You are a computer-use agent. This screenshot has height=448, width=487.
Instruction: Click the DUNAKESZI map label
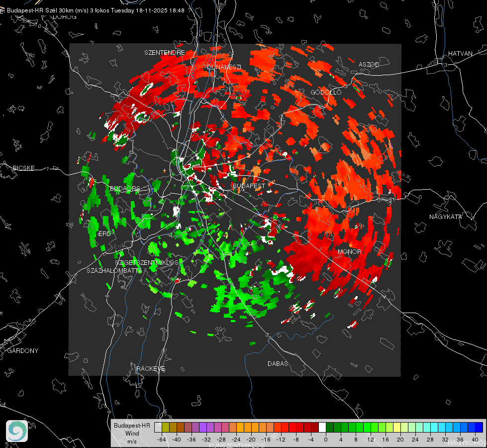pos(224,67)
